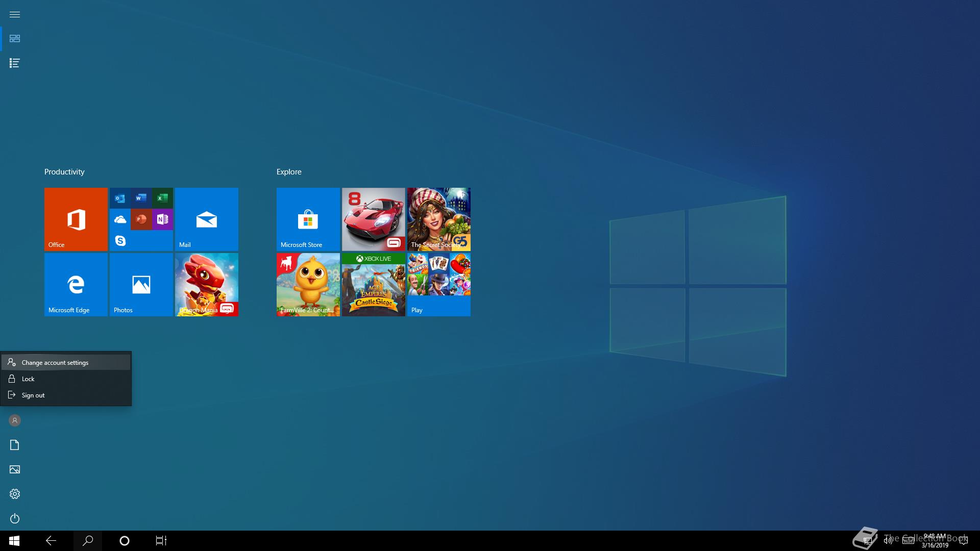This screenshot has height=551, width=980.
Task: Switch to All apps list view
Action: [15, 63]
